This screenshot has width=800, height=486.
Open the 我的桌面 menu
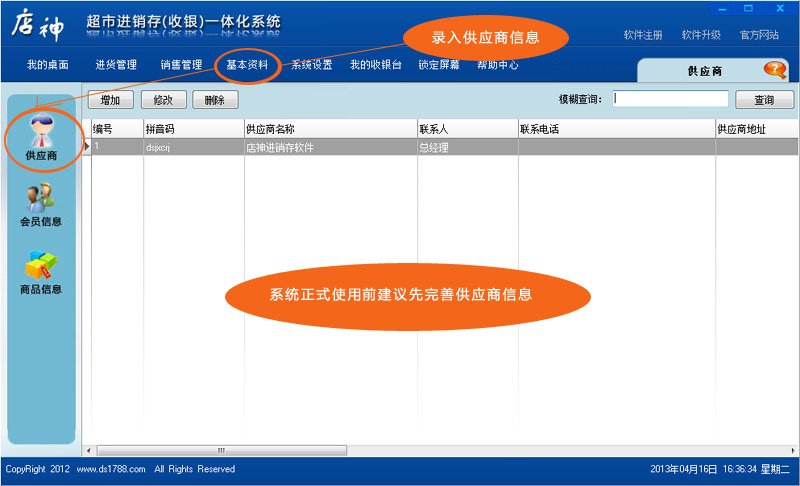pyautogui.click(x=47, y=65)
